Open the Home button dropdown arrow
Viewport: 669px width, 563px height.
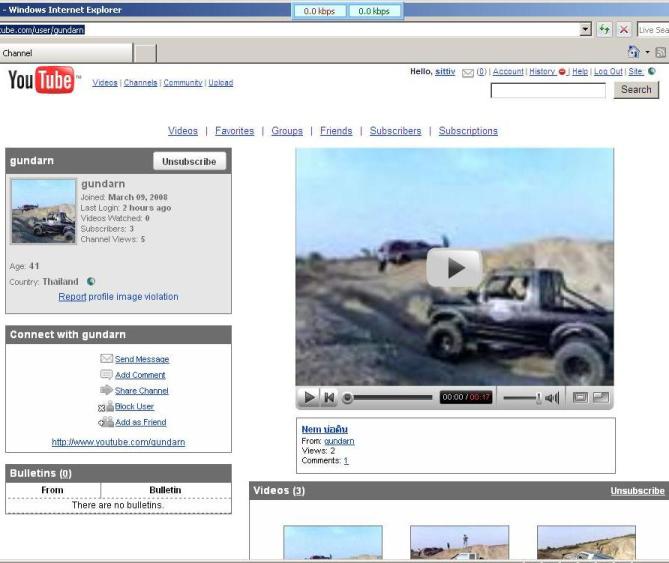pyautogui.click(x=647, y=52)
